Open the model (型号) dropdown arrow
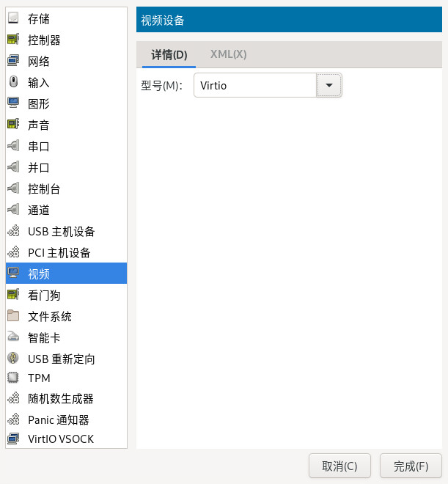This screenshot has width=448, height=484. pos(329,86)
